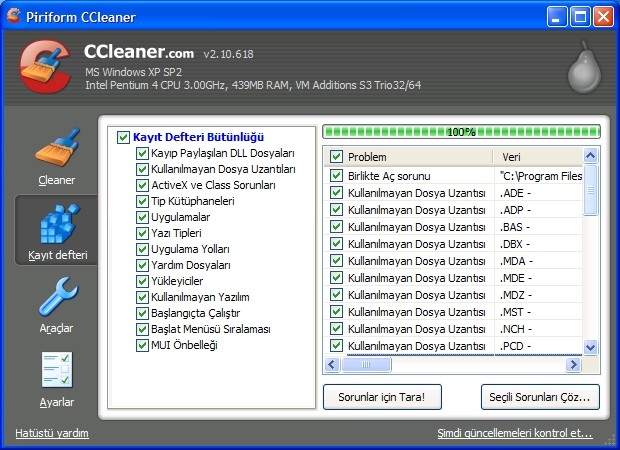The width and height of the screenshot is (620, 450).
Task: Uncheck the .NCH extension row checkbox
Action: tap(336, 329)
